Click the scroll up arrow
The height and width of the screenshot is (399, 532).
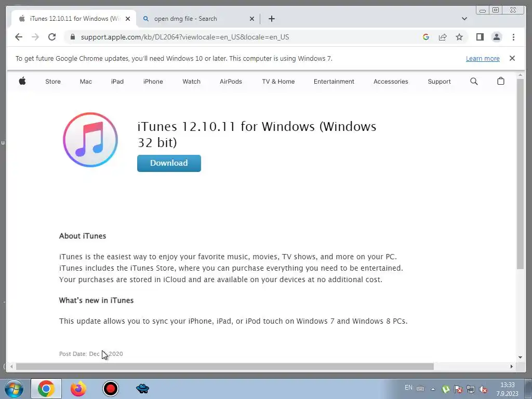pyautogui.click(x=521, y=75)
